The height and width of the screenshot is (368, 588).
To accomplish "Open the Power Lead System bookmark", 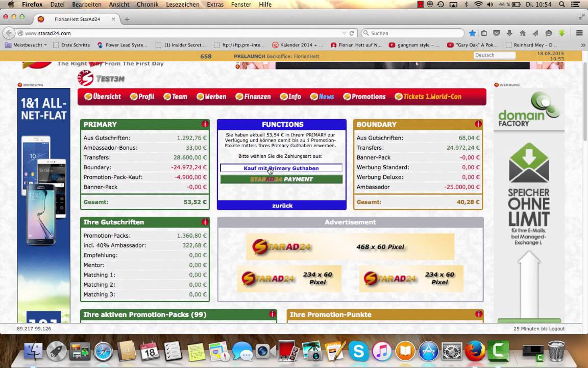I will click(x=123, y=44).
